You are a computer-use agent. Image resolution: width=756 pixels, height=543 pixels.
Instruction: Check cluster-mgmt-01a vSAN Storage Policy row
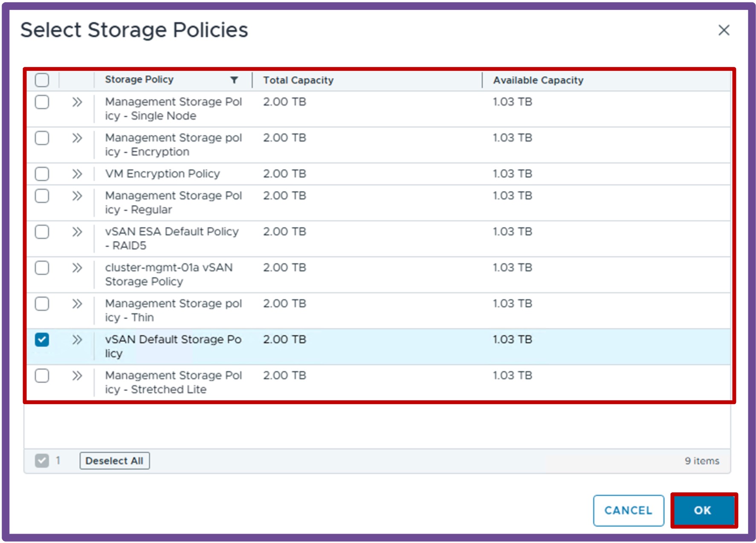tap(42, 268)
